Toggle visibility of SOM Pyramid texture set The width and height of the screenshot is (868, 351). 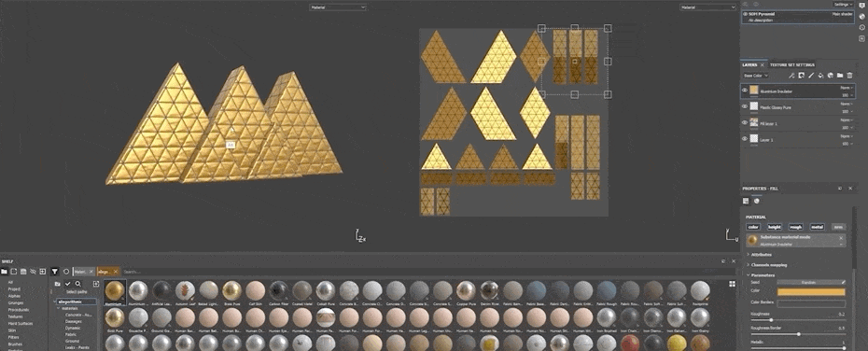pos(746,13)
